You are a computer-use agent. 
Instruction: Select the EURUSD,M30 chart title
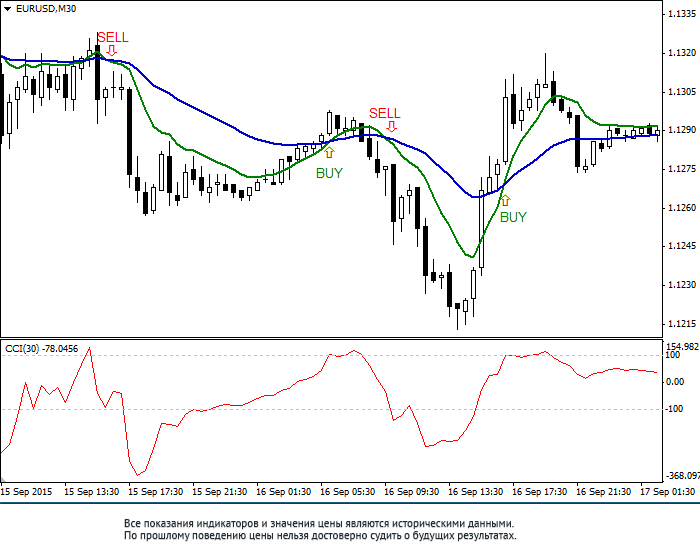pos(46,9)
